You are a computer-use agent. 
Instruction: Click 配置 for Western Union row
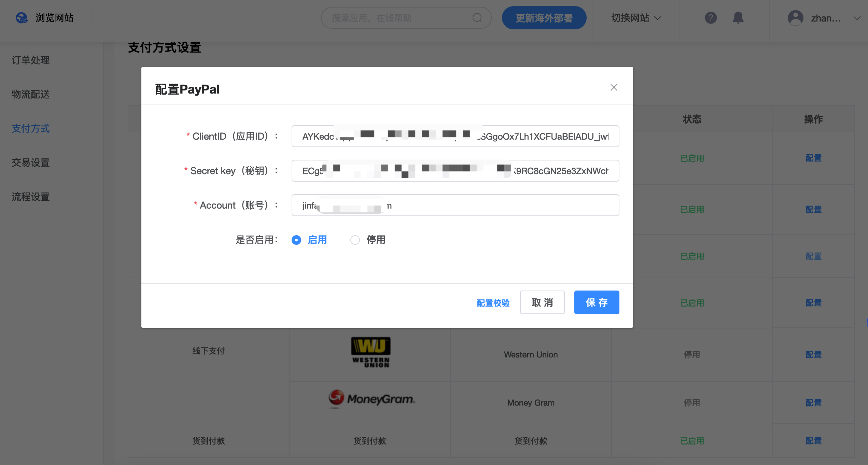coord(813,355)
